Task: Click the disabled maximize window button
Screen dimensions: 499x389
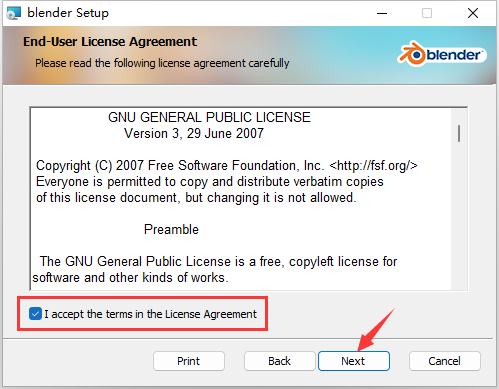Action: coord(427,13)
